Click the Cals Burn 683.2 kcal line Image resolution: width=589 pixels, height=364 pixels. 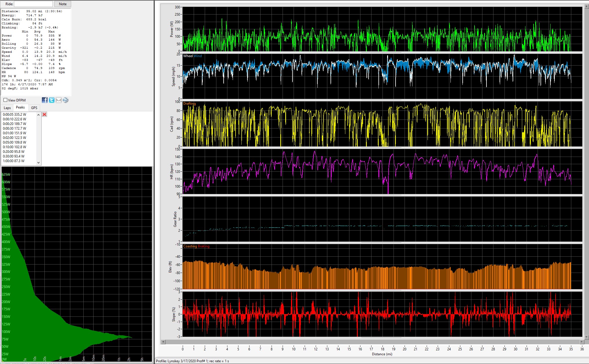[x=24, y=19]
